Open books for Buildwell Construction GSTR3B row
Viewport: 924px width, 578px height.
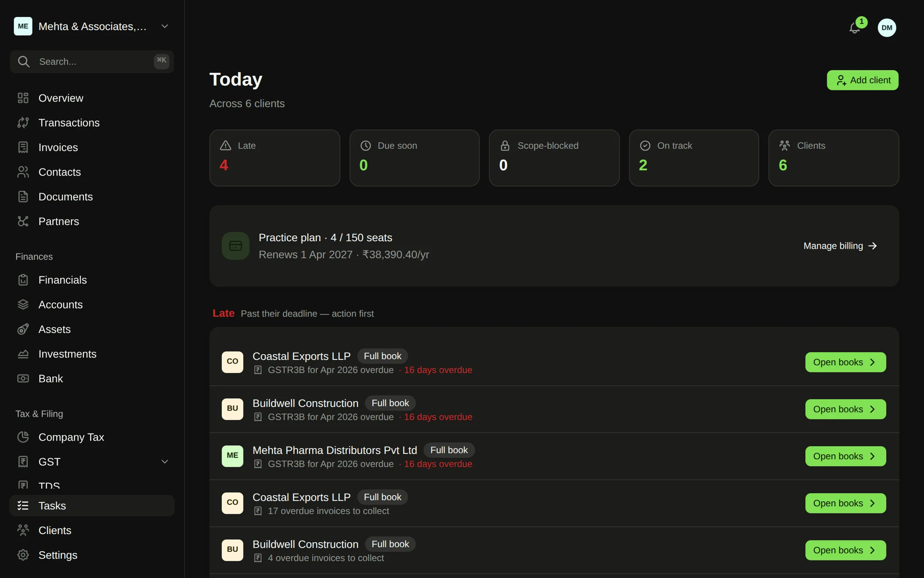coord(845,409)
